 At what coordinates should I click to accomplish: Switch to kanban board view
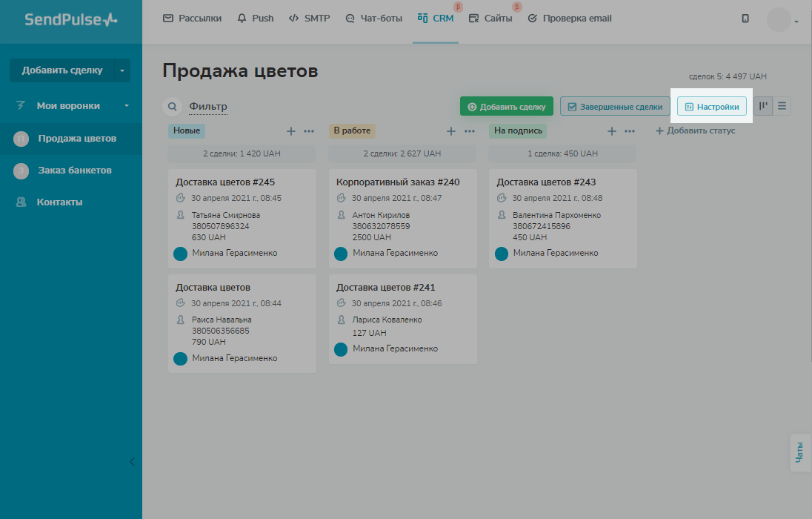(x=763, y=106)
